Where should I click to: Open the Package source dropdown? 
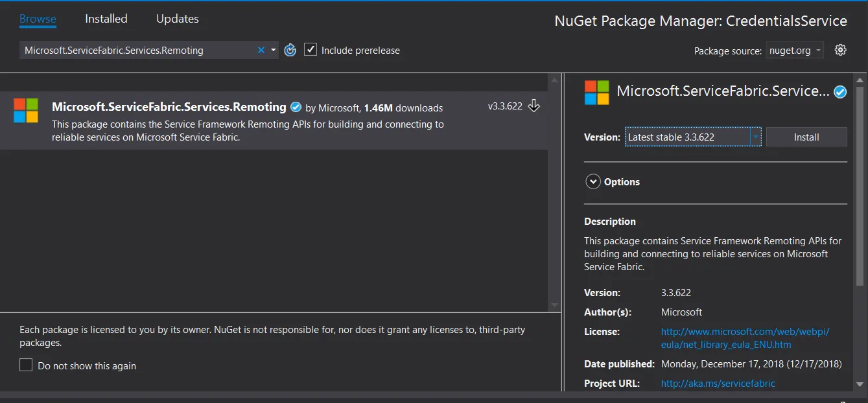click(x=795, y=51)
